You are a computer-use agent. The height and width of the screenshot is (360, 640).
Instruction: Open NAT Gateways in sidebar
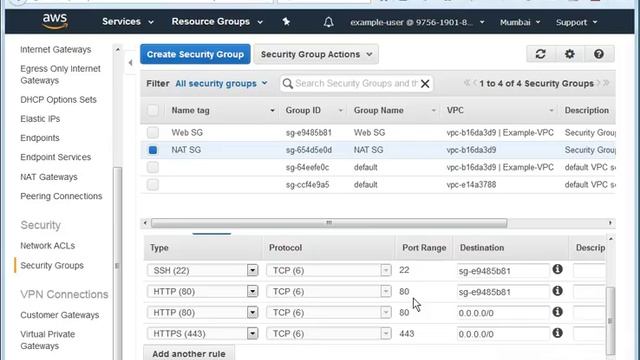point(49,177)
